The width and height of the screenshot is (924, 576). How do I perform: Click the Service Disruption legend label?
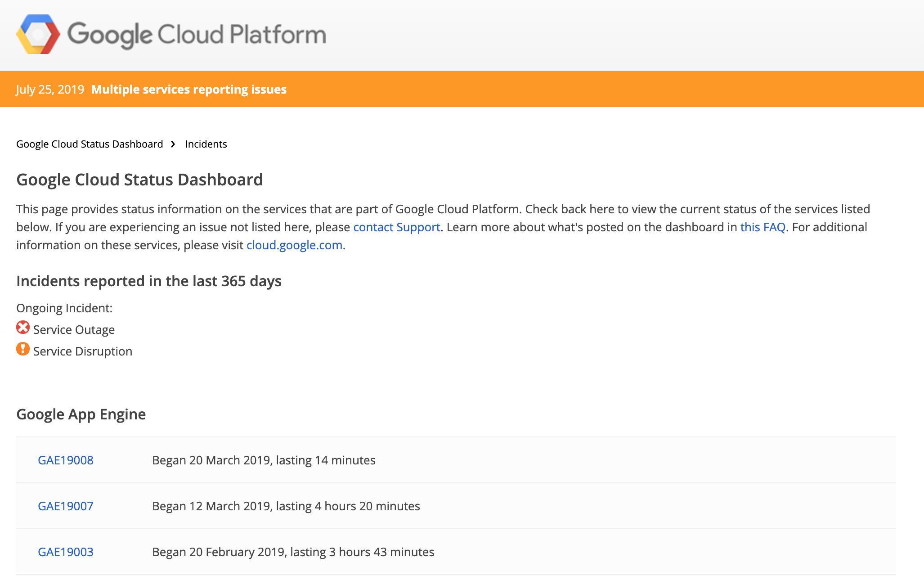click(83, 351)
